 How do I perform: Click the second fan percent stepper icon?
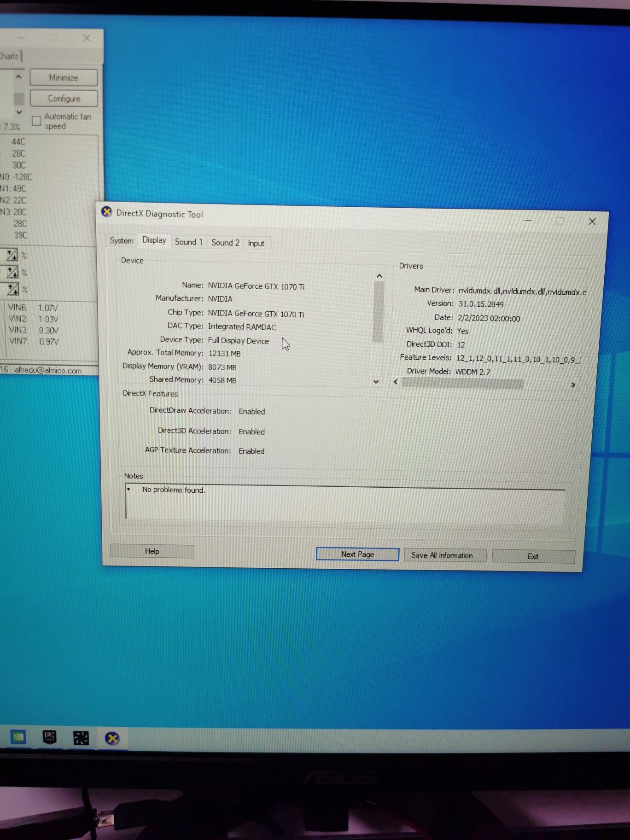coord(12,272)
